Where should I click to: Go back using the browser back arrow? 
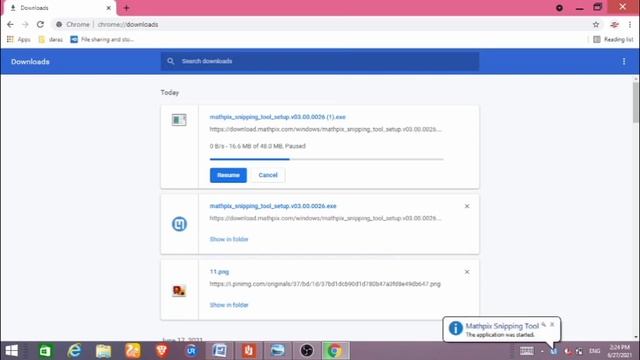coord(10,24)
